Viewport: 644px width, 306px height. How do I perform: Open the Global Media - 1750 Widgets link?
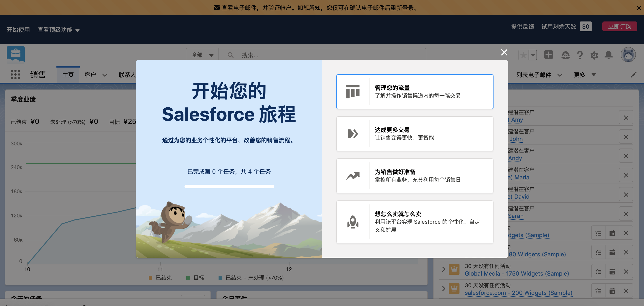[x=517, y=273]
